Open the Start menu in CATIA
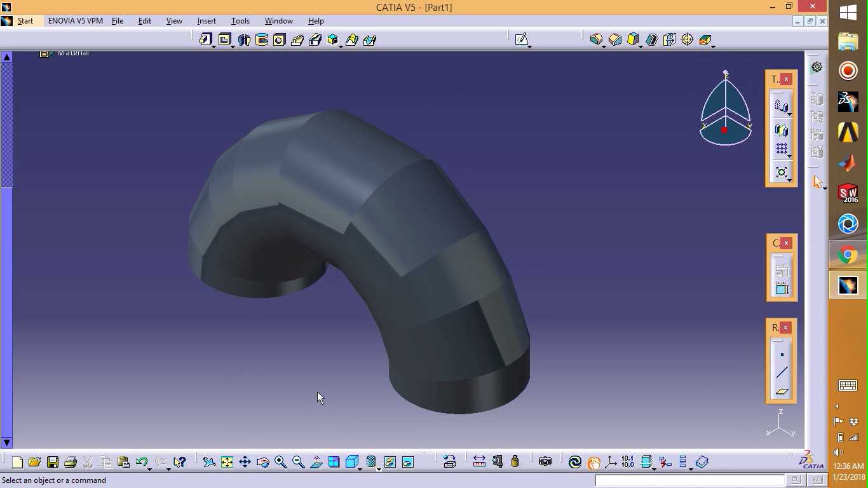Viewport: 868px width, 488px height. pyautogui.click(x=25, y=21)
